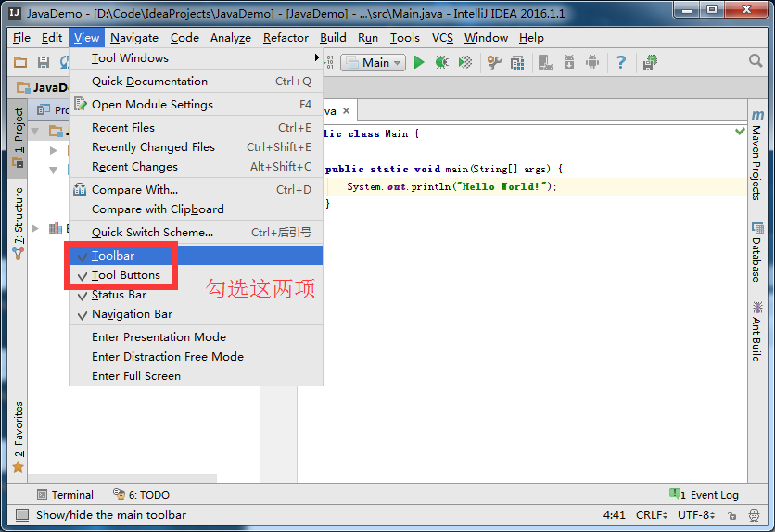Click the 4:41 cursor position indicator
775x532 pixels.
(x=614, y=515)
